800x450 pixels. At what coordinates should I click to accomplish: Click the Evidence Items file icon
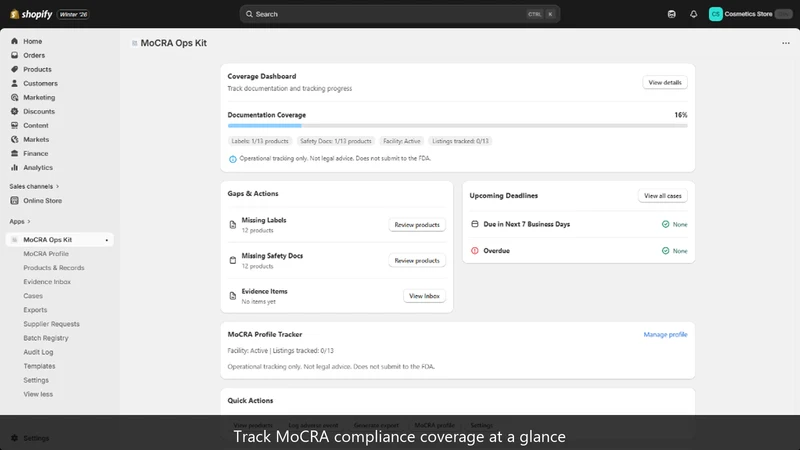click(233, 296)
